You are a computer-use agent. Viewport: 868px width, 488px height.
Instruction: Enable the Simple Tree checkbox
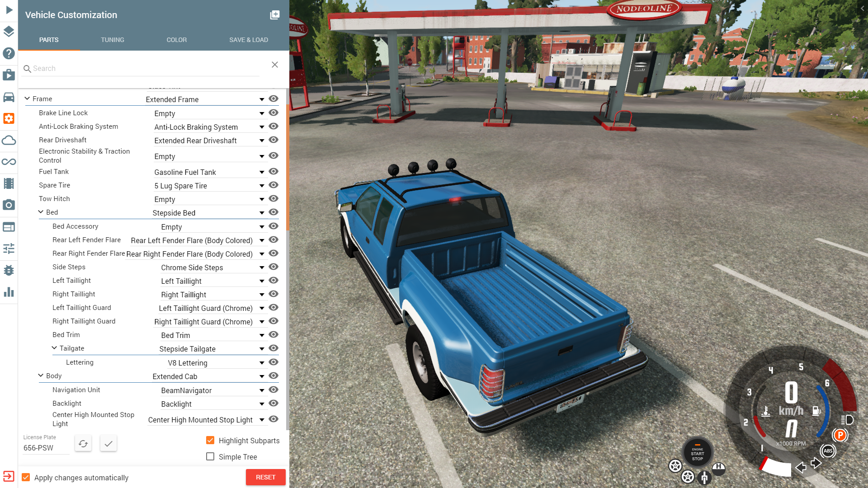(210, 456)
